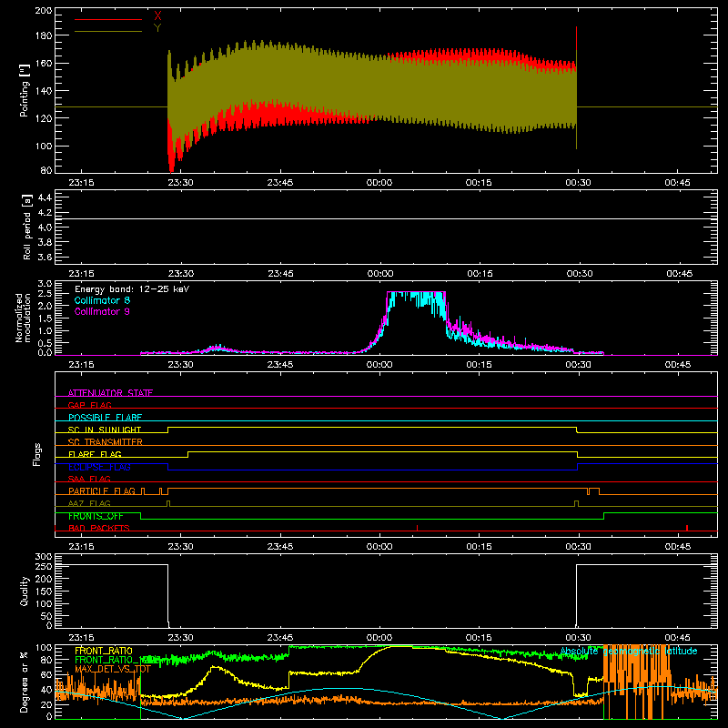728x728 pixels.
Task: Click the olive Y legend line in Pointing plot
Action: point(108,31)
